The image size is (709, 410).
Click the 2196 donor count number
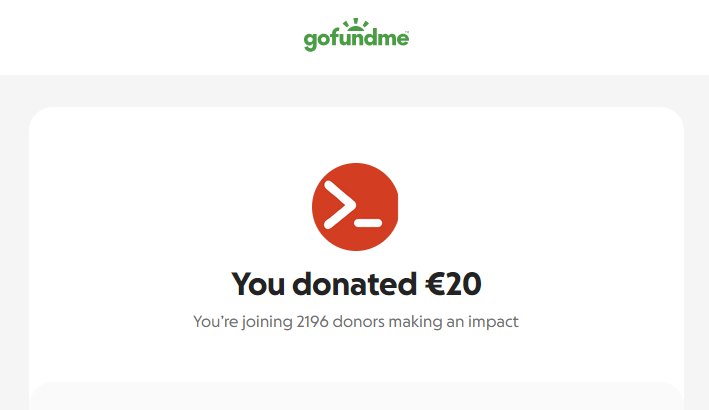312,322
